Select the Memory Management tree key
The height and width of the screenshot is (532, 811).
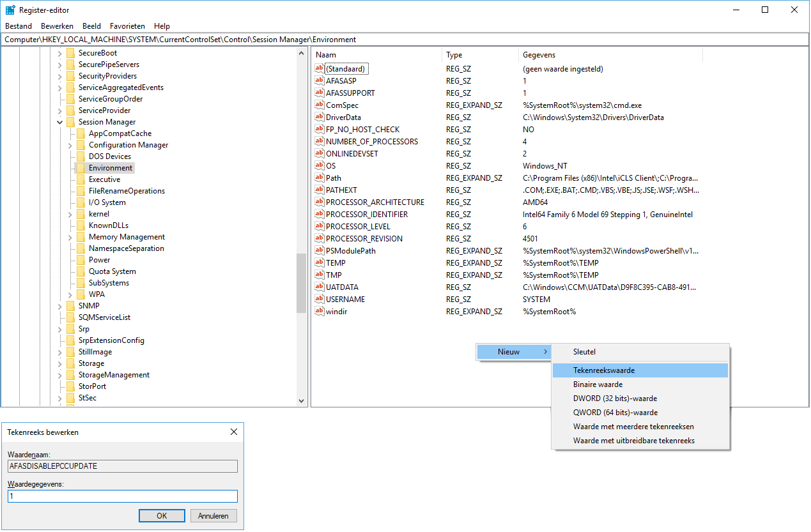point(127,237)
